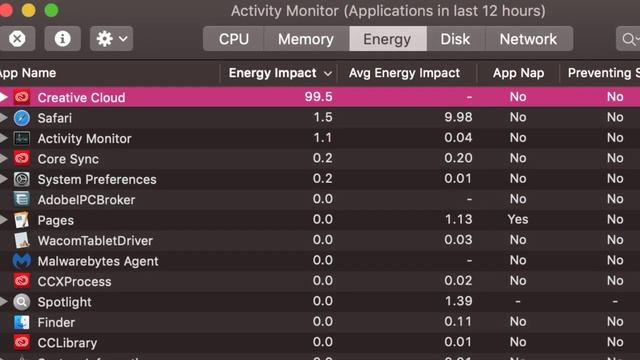Viewport: 640px width, 360px height.
Task: Open the process info inspector button
Action: [62, 39]
